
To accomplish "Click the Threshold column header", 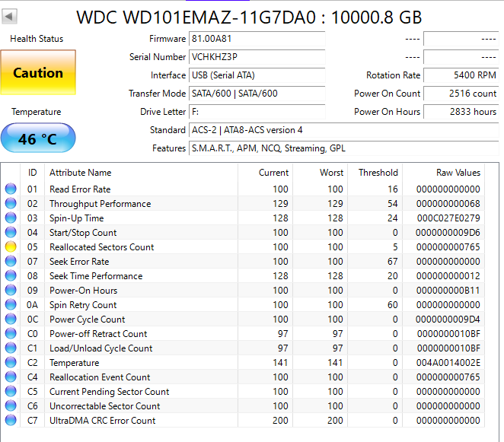I will [x=378, y=173].
